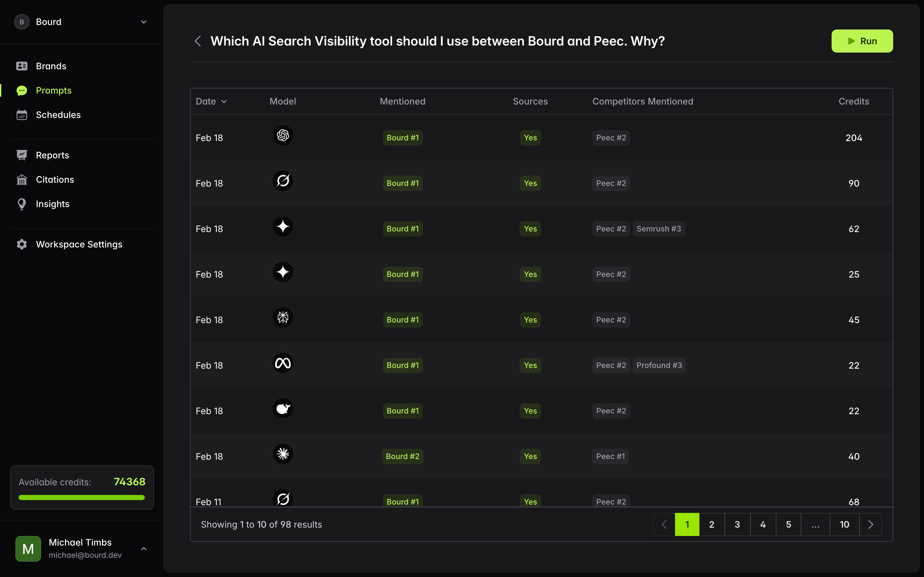
Task: Run the prompt again
Action: tap(862, 41)
